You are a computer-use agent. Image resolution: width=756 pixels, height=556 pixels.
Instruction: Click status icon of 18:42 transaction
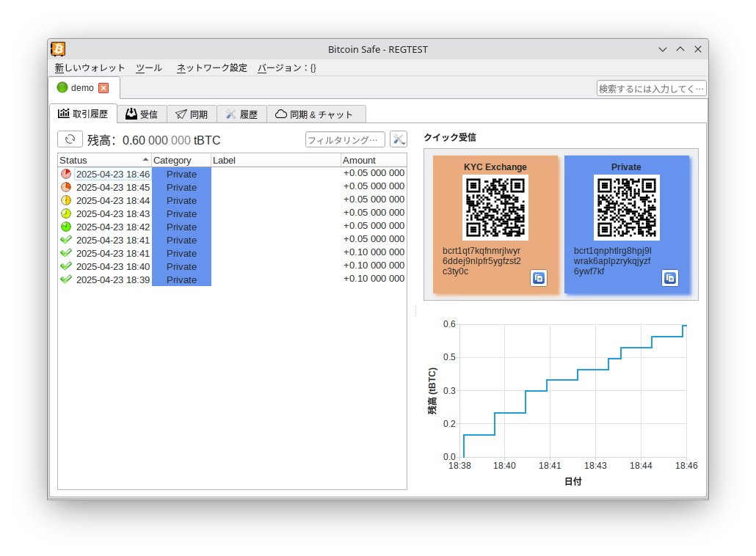click(66, 227)
